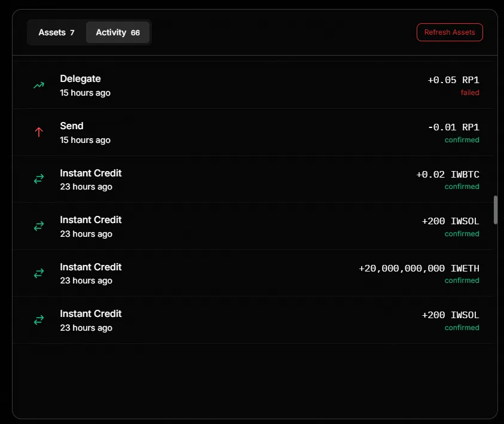This screenshot has width=504, height=424.
Task: Click the +0.02 IWBTC amount
Action: pos(448,175)
